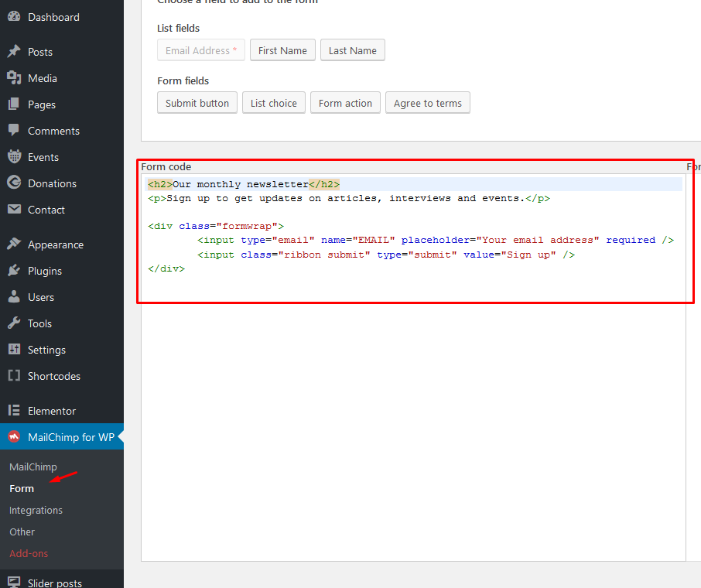Image resolution: width=701 pixels, height=588 pixels.
Task: Go to Integrations submenu
Action: click(x=36, y=510)
